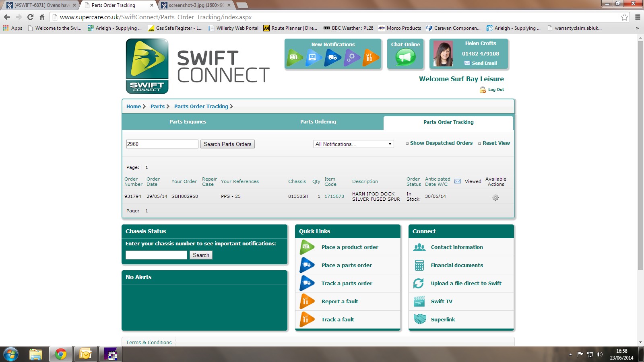The height and width of the screenshot is (362, 644).
Task: Open item code 1715678 link
Action: 334,196
